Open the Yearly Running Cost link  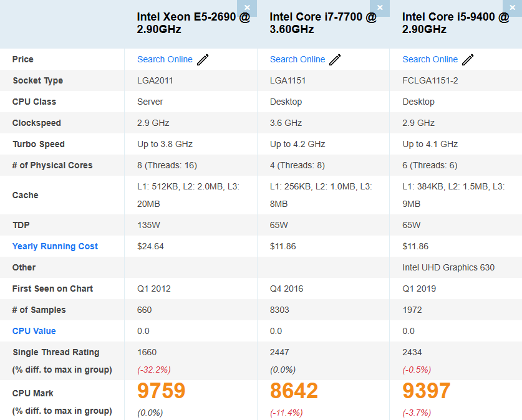(x=55, y=246)
